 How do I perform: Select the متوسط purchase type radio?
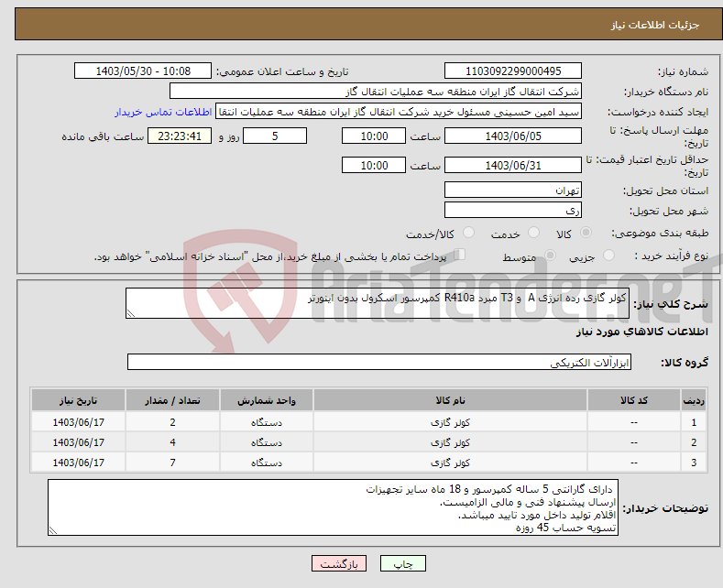[x=550, y=255]
